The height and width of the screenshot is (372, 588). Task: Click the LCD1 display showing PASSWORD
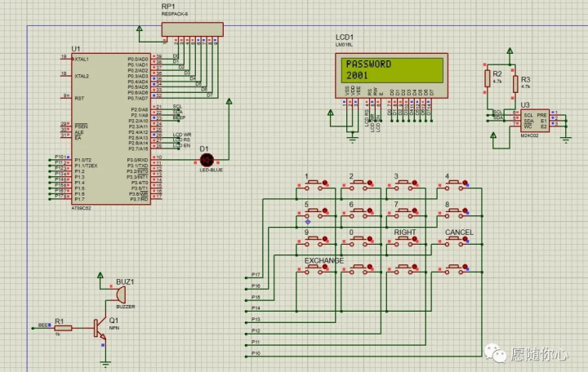point(391,75)
